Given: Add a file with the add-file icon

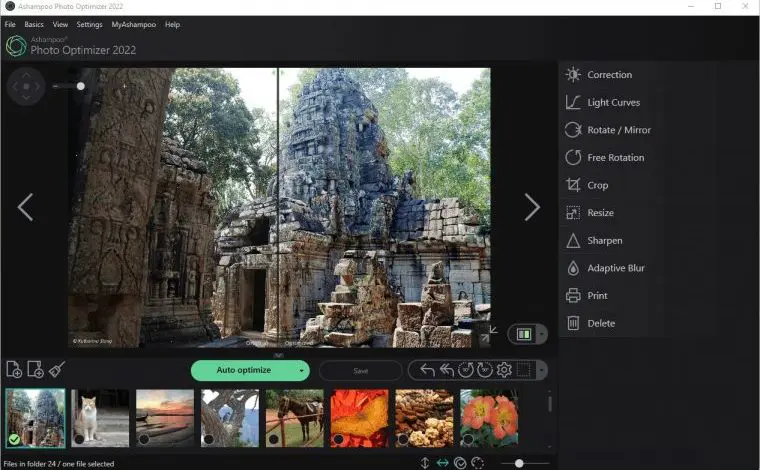Looking at the screenshot, I should (x=14, y=370).
